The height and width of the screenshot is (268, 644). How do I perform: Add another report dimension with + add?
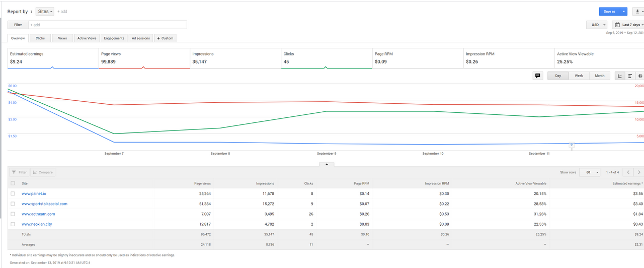pos(62,11)
